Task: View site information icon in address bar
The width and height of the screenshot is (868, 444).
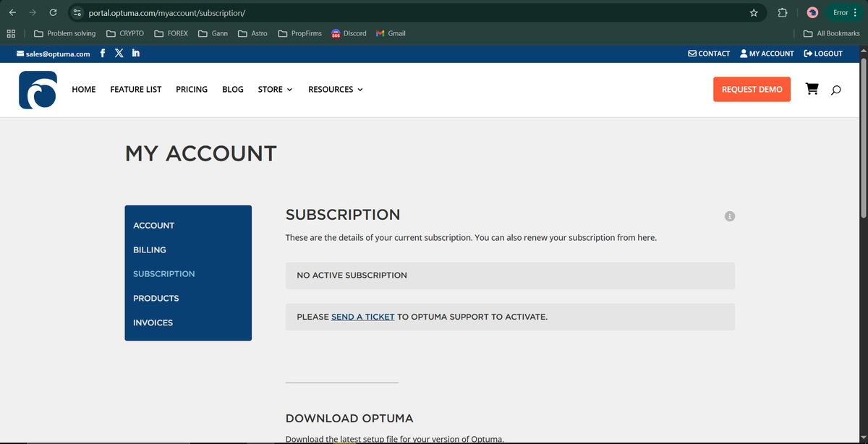Action: tap(77, 13)
